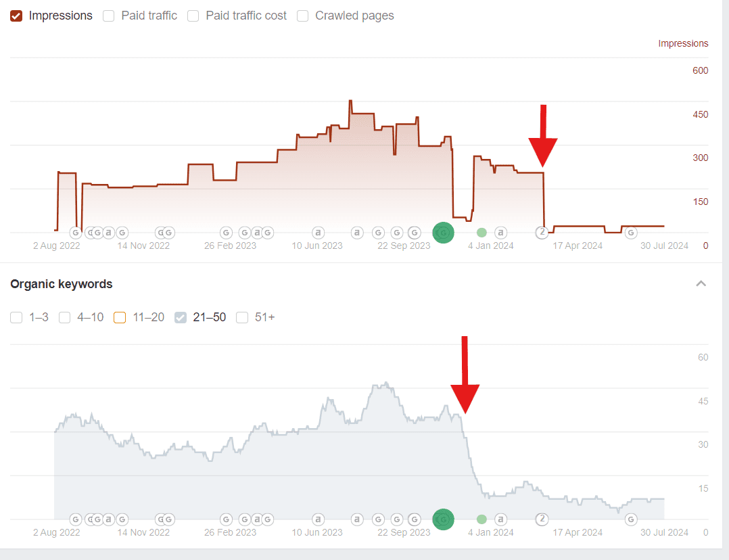Click the 'a' annotation icon near 10 Jun 2023
729x560 pixels.
(317, 232)
